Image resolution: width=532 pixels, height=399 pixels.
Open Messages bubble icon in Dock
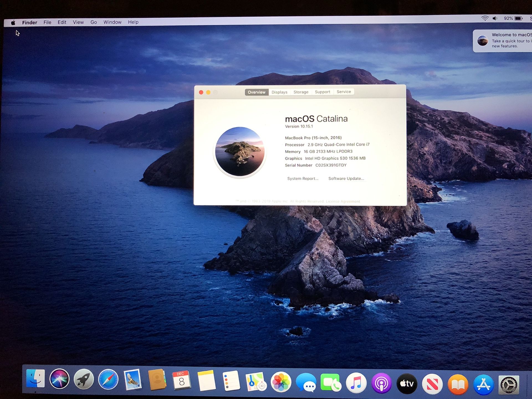coord(306,383)
